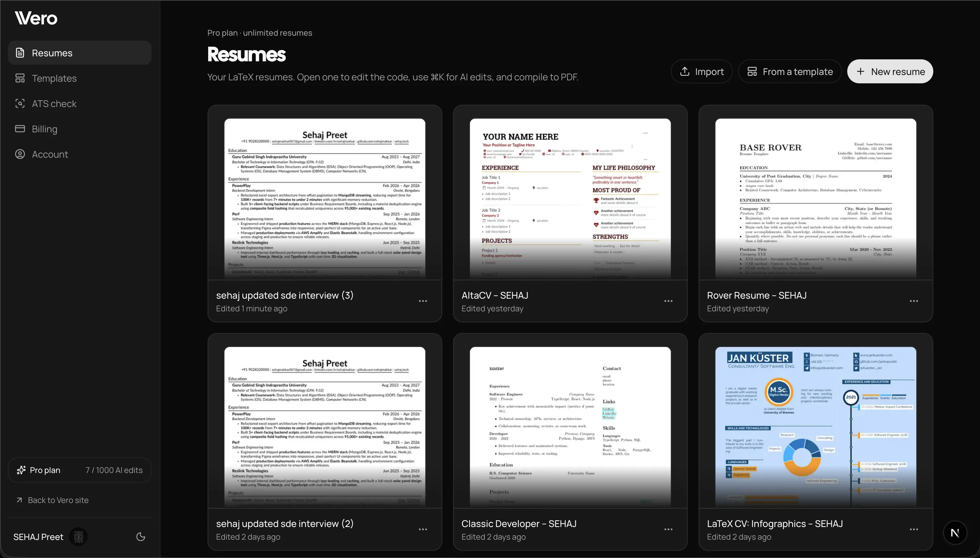Open options for LaTeX CV: Infographics – SEHAJ
Image resolution: width=980 pixels, height=558 pixels.
914,530
